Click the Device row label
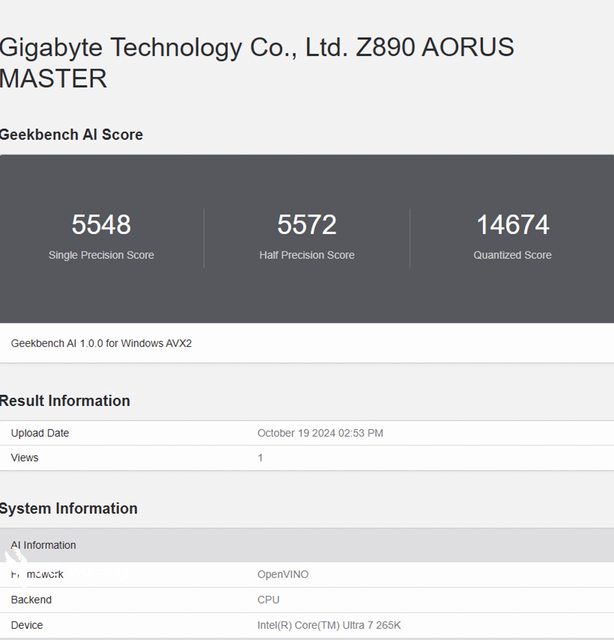 coord(27,625)
